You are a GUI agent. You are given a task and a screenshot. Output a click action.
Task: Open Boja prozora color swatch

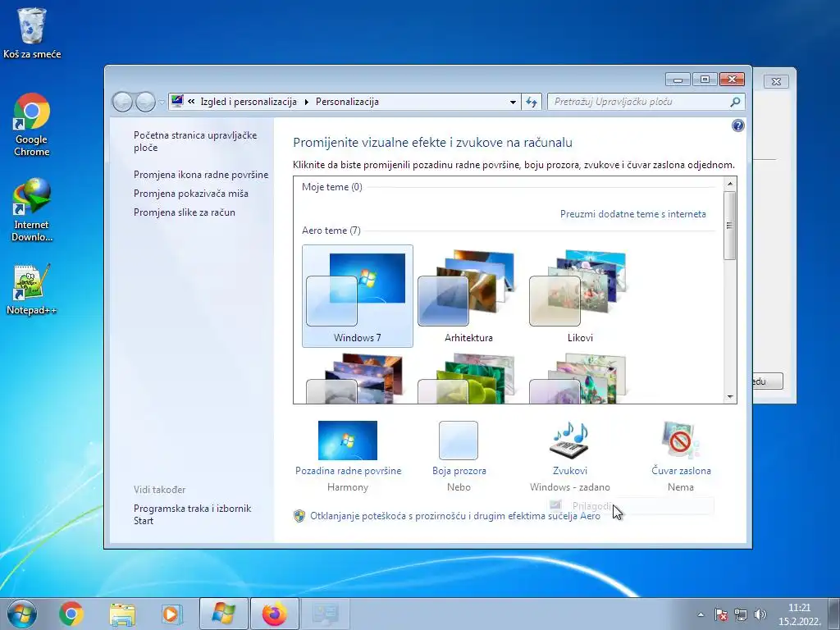[459, 441]
